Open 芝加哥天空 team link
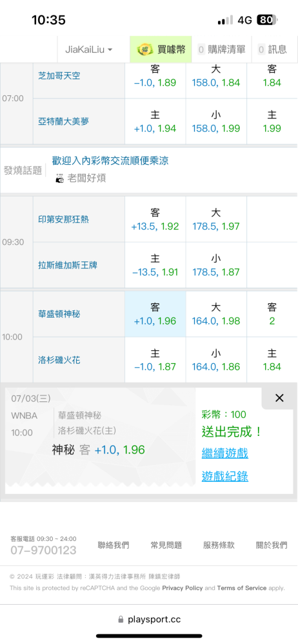The height and width of the screenshot is (644, 298). 59,76
